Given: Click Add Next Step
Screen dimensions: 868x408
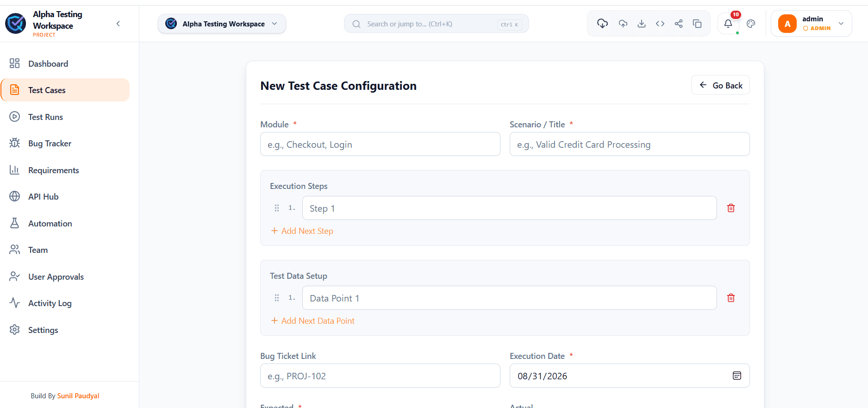Looking at the screenshot, I should 302,231.
